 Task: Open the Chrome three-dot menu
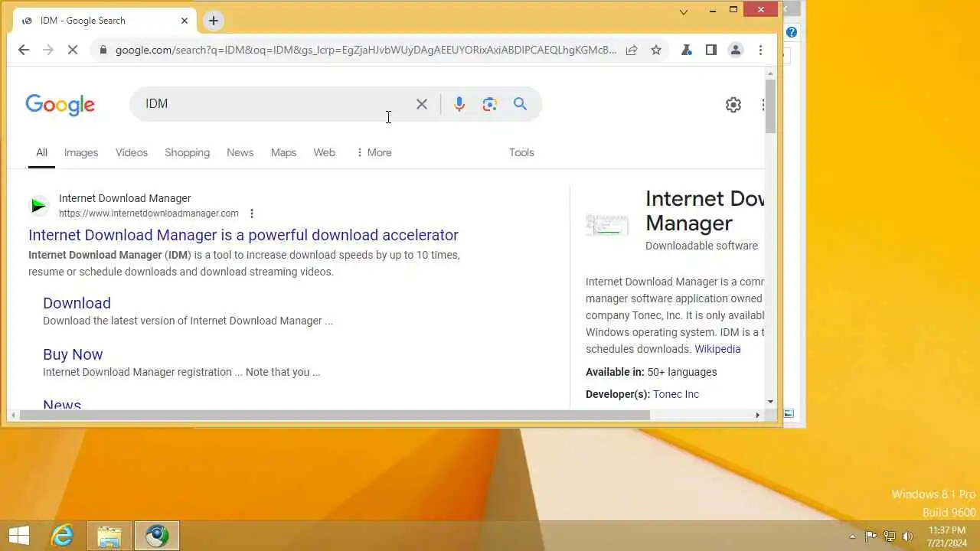coord(760,50)
